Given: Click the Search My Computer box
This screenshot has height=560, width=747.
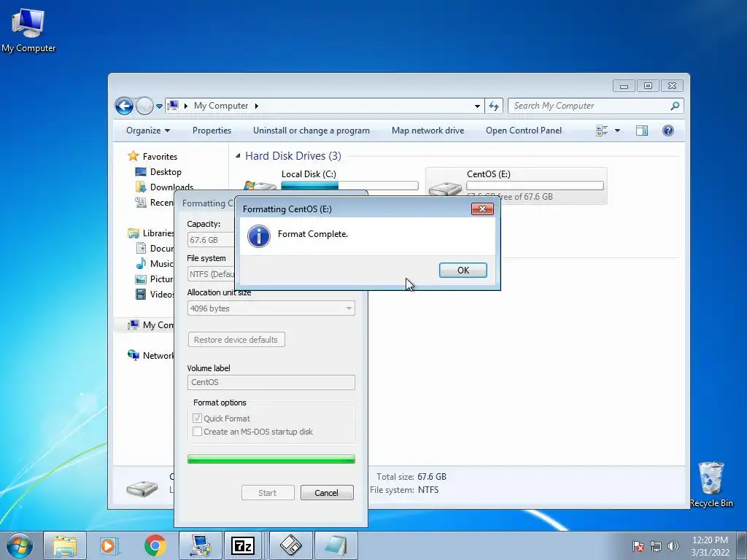Looking at the screenshot, I should [x=589, y=106].
